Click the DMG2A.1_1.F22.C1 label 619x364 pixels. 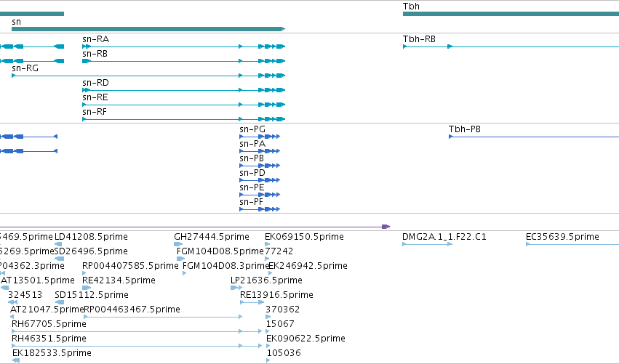click(444, 237)
